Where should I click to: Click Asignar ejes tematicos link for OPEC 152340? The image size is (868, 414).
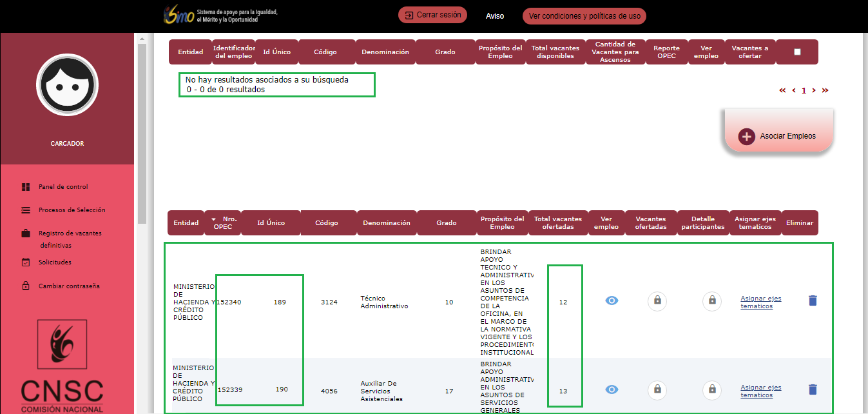760,302
